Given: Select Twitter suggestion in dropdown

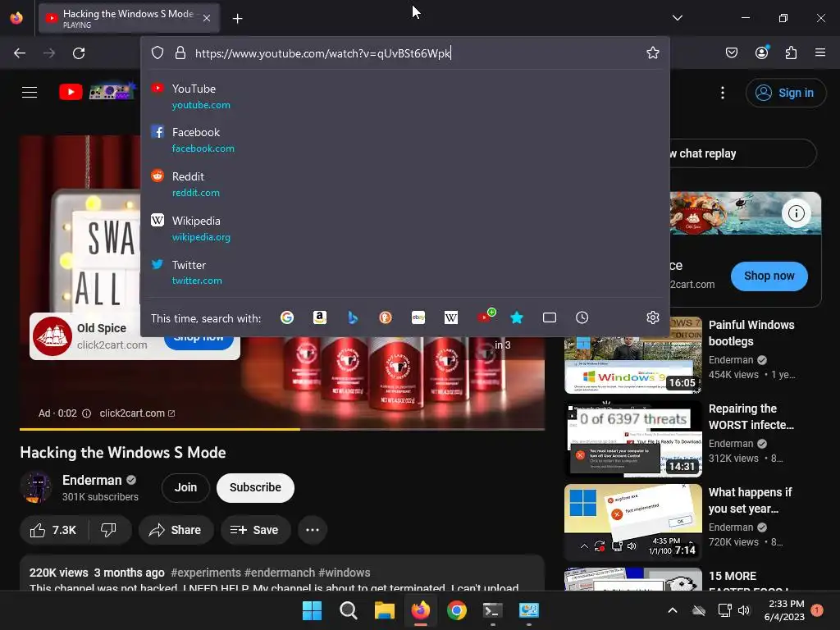Looking at the screenshot, I should point(405,272).
